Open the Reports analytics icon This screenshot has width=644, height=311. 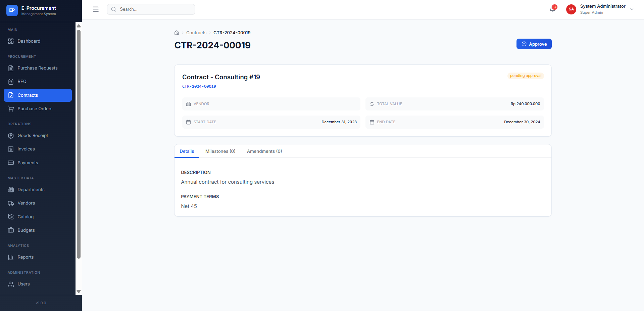(x=11, y=257)
